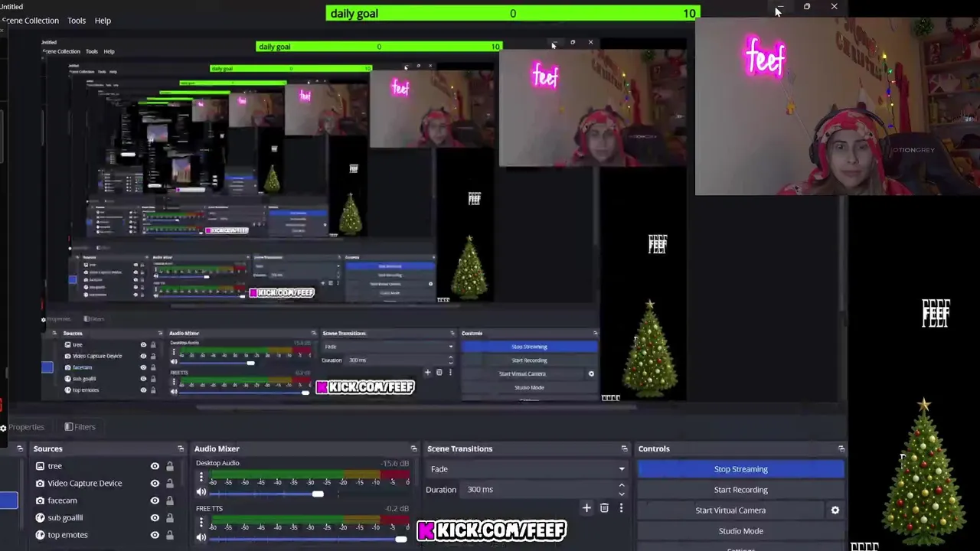Viewport: 980px width, 551px height.
Task: Open the Fade transition dropdown
Action: [x=527, y=469]
